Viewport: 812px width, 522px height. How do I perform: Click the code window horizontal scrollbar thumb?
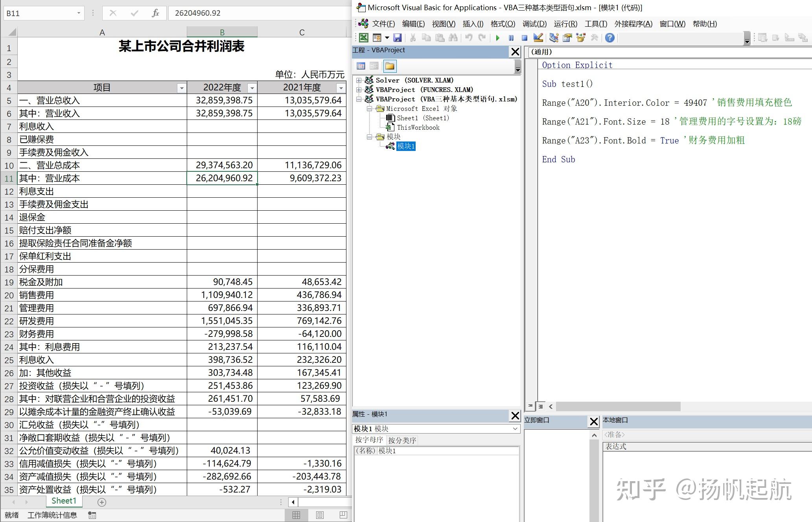[617, 406]
